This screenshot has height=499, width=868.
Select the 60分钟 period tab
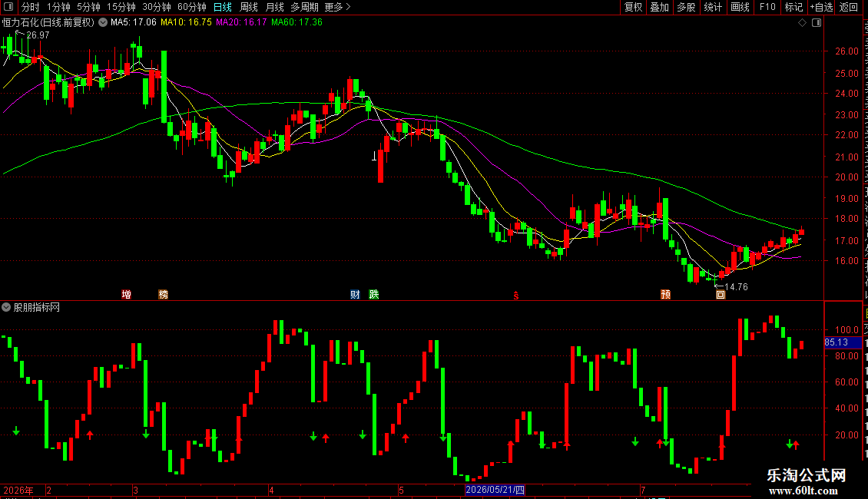[x=191, y=7]
